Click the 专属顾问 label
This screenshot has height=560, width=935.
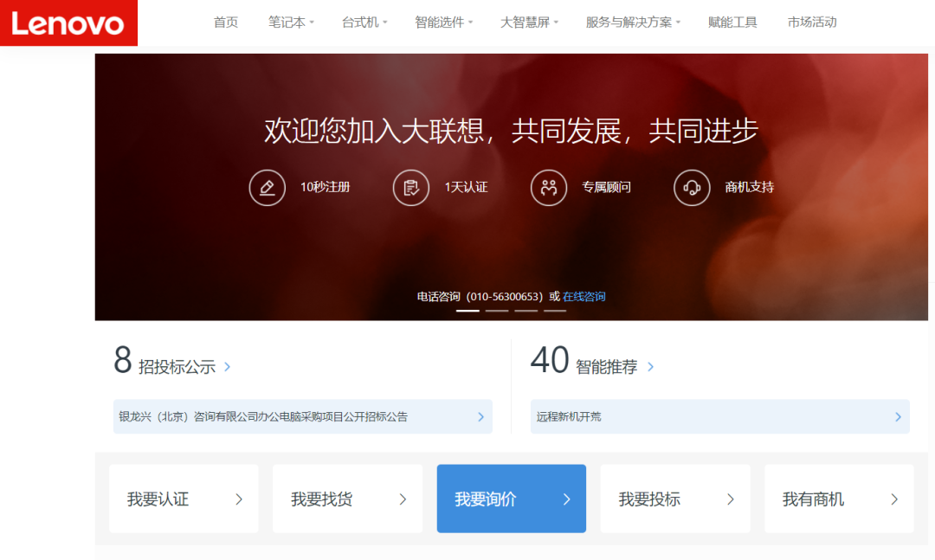606,187
